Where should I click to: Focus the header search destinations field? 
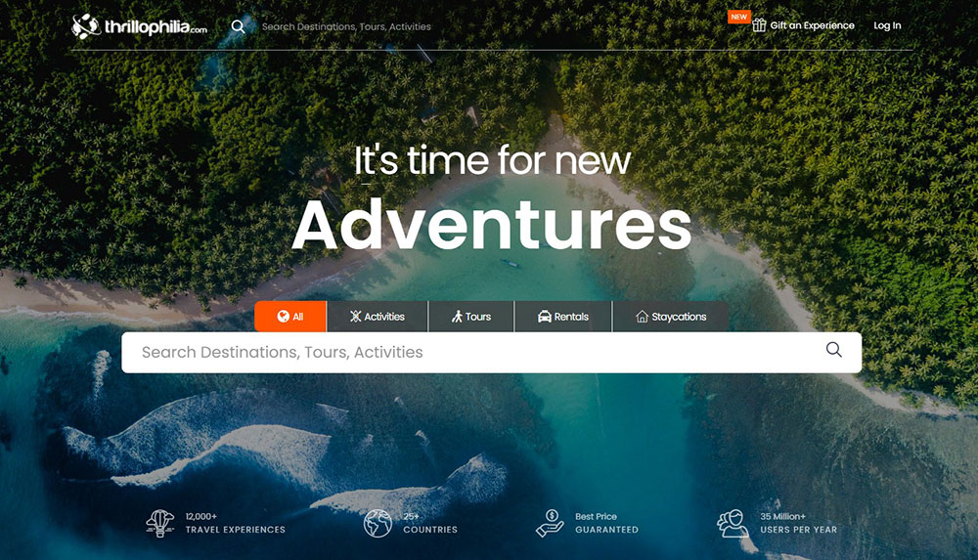click(346, 26)
